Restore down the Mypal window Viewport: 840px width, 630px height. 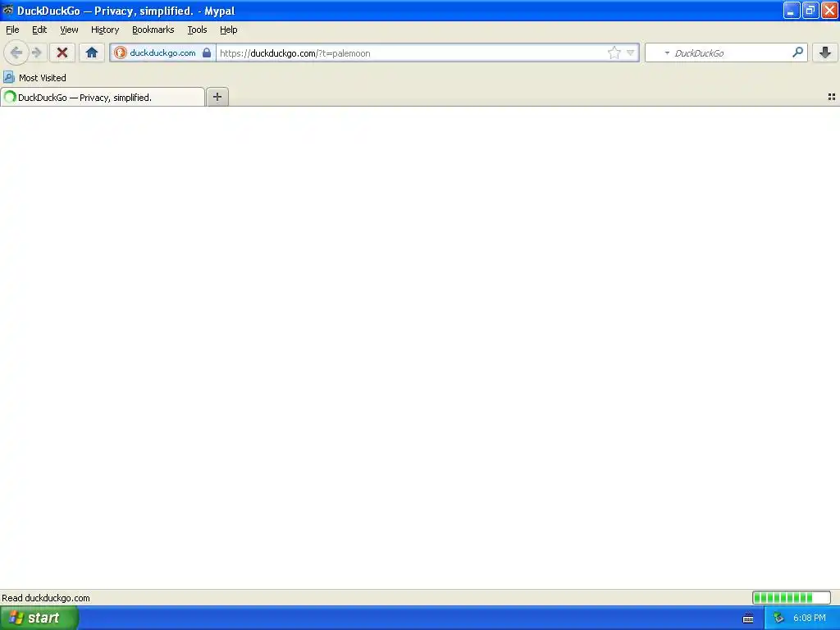[810, 10]
